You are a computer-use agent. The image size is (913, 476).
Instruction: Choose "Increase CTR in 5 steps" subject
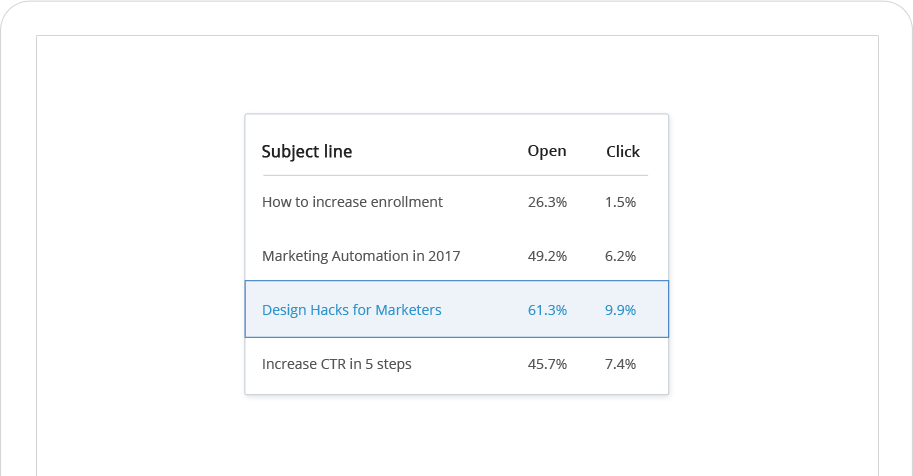(x=336, y=364)
